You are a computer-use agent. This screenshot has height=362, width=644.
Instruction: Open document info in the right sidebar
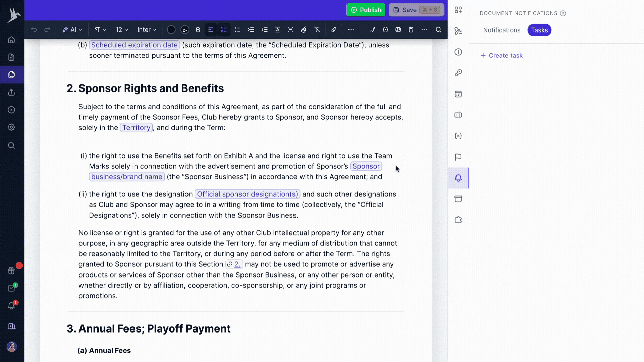(x=458, y=52)
